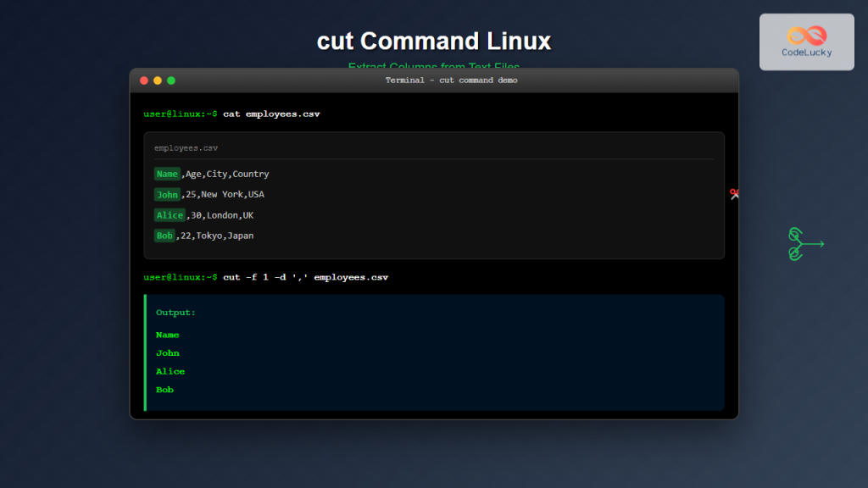Click the green bar beside the Output panel
Viewport: 868px width, 488px height.
(144, 351)
